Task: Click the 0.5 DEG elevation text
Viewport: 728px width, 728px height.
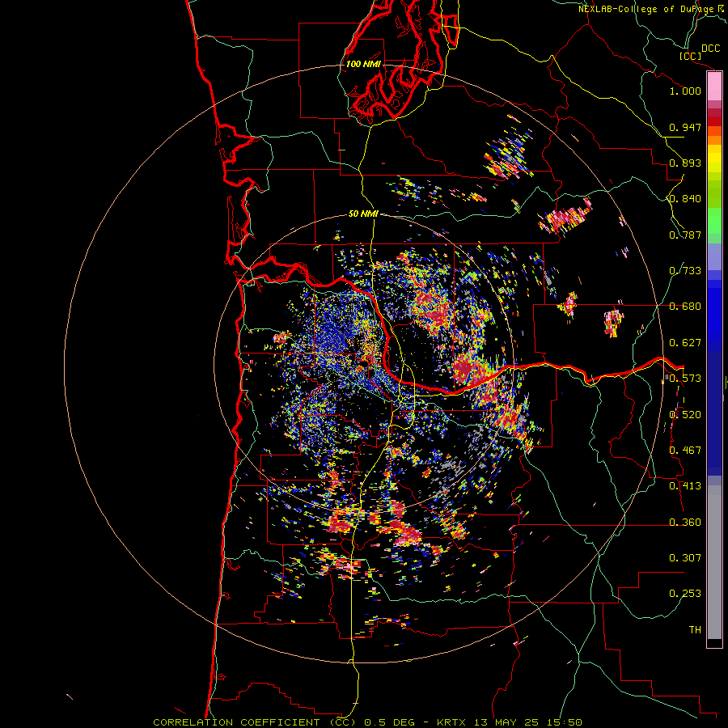Action: pos(392,722)
